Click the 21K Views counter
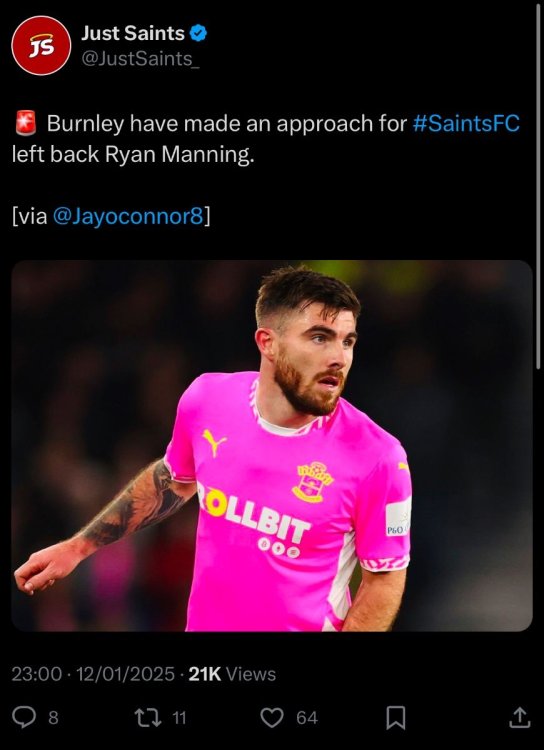 233,674
